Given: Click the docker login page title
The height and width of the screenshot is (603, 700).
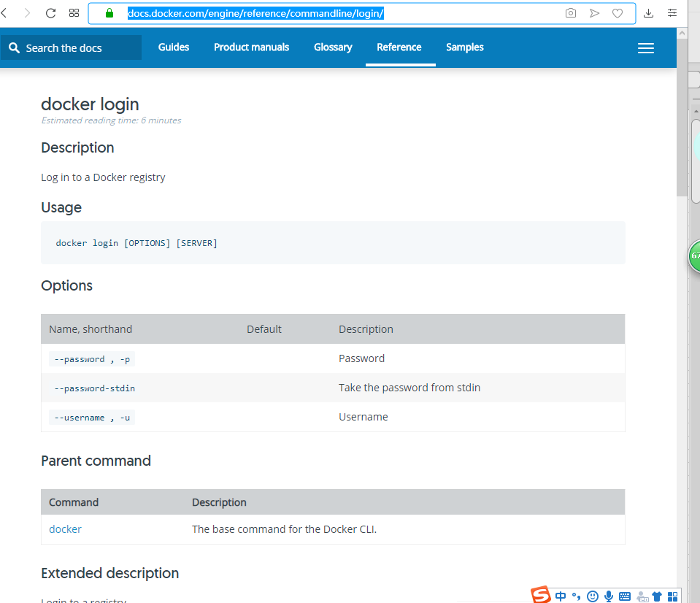Looking at the screenshot, I should coord(91,104).
